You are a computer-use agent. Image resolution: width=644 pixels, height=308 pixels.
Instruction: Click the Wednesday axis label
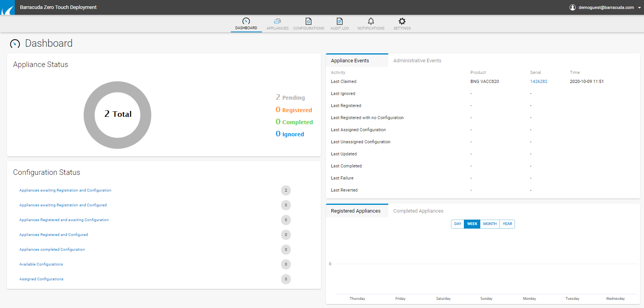(x=615, y=299)
